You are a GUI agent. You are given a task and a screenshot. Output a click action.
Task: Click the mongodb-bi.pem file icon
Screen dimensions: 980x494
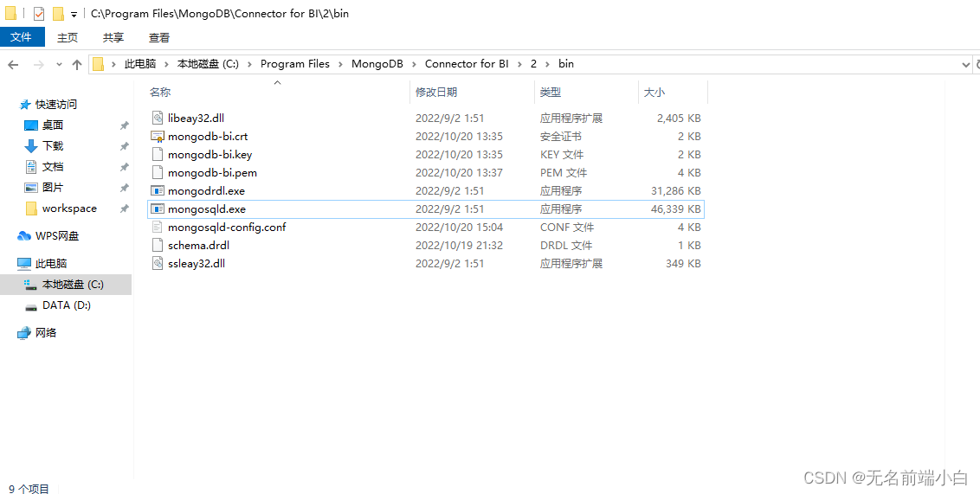158,172
